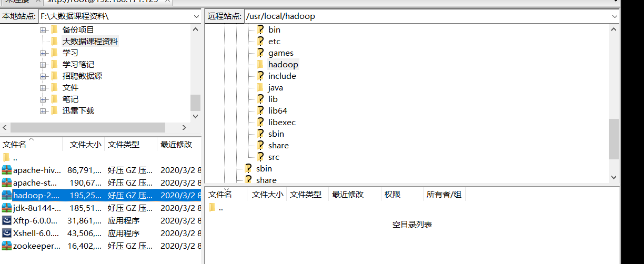Select the apache-st archive file

coord(100,182)
